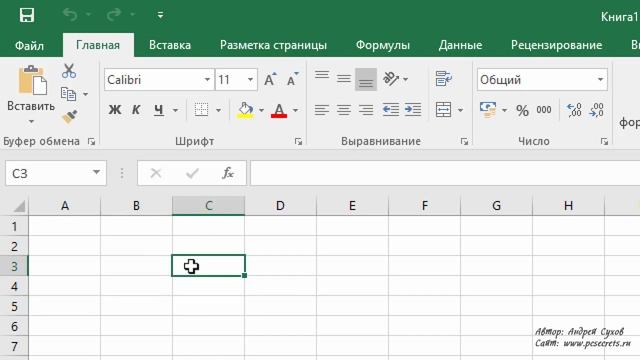Open the text orientation button

[x=391, y=79]
